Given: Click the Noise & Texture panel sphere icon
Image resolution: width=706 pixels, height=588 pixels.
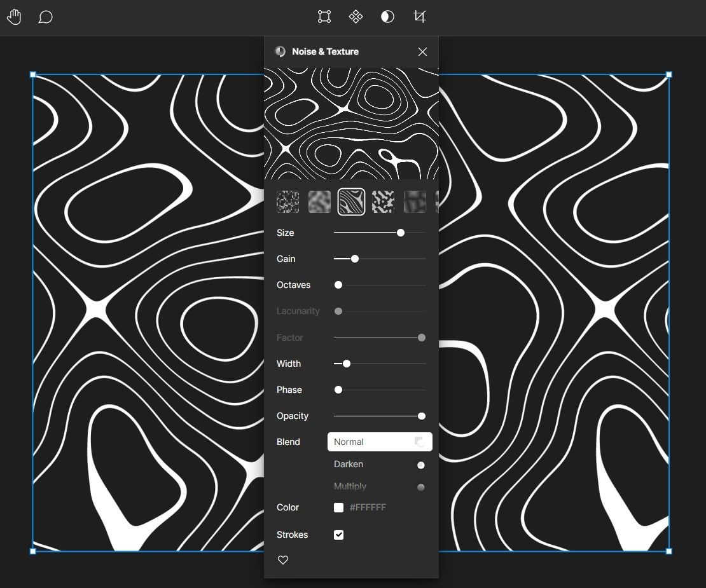Looking at the screenshot, I should (x=279, y=51).
